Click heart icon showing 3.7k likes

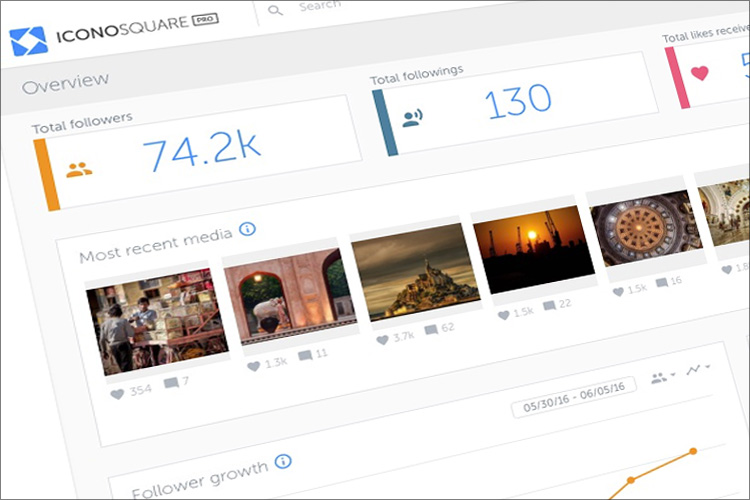[x=382, y=340]
